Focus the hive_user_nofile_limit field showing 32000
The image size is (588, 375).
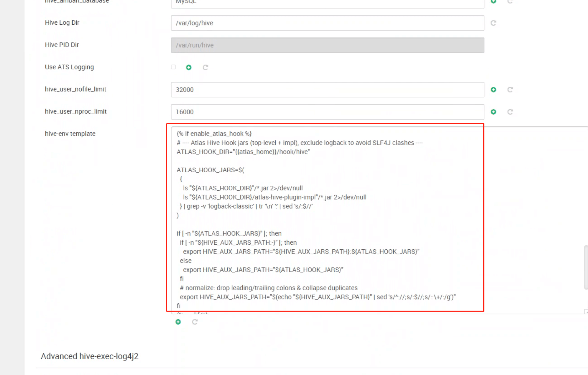(x=327, y=90)
